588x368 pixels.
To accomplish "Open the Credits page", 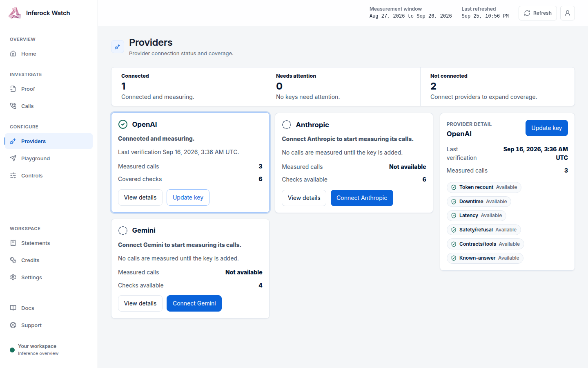I will coord(49,260).
